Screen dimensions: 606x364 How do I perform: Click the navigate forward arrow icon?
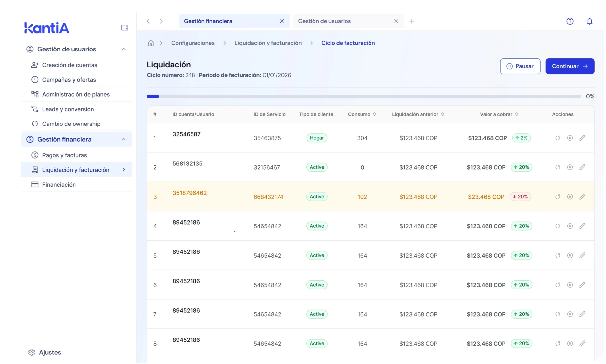161,21
